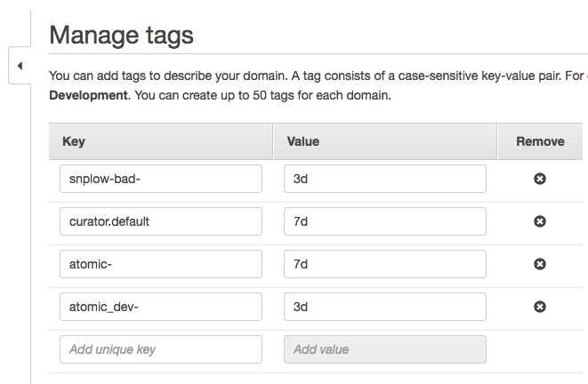Click the Add unique key field
Image resolution: width=588 pixels, height=384 pixels.
(x=161, y=349)
